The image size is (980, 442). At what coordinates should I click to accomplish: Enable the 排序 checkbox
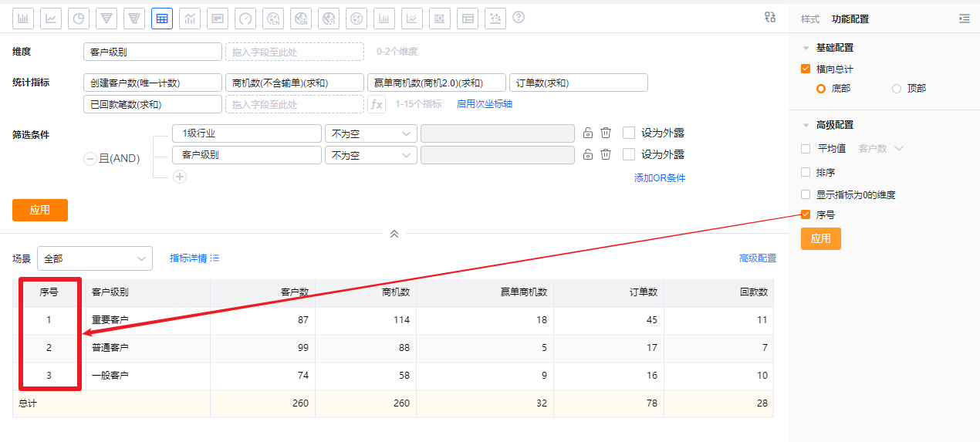point(806,172)
